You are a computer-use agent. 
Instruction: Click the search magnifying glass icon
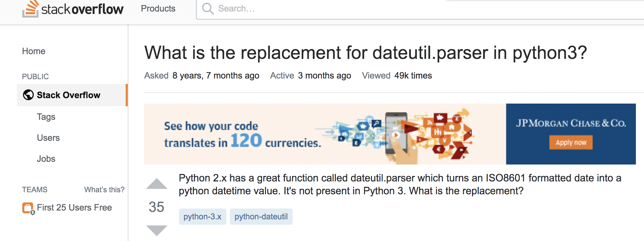tap(207, 9)
